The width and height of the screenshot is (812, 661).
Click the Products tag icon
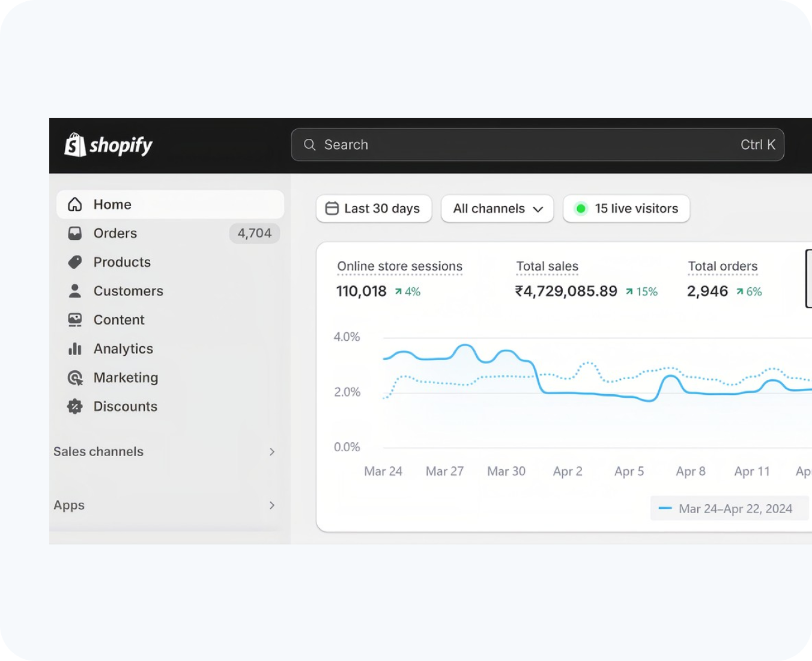[75, 262]
